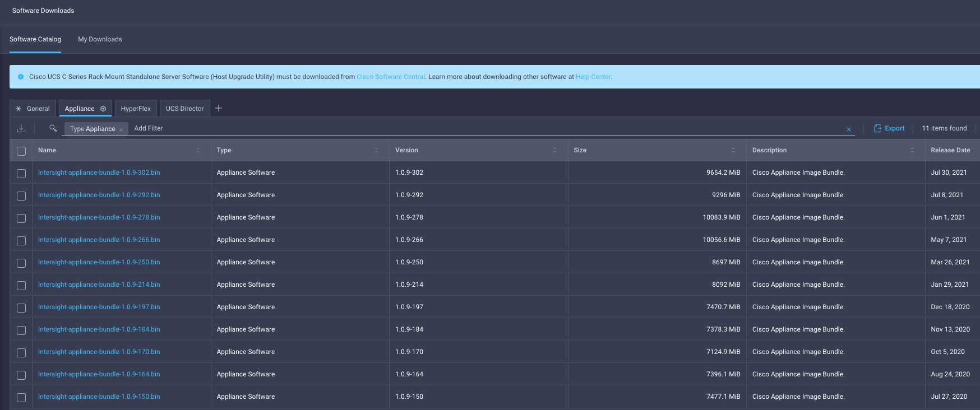Remove the Type Appliance filter chip
Screen dimensions: 980x410
(121, 129)
